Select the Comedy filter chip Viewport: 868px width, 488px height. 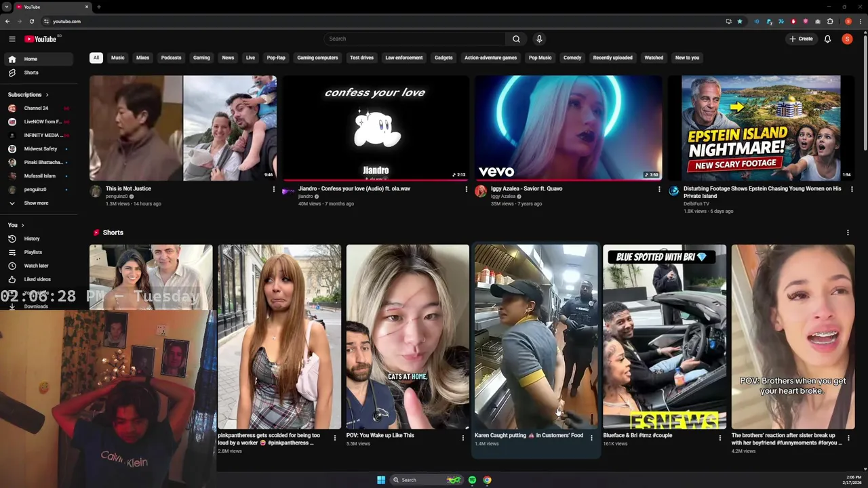click(x=572, y=58)
